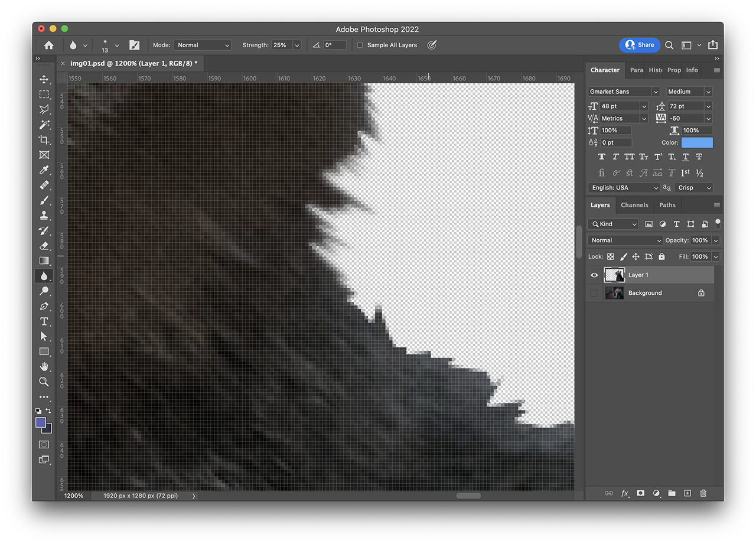Activate the Eraser tool
The width and height of the screenshot is (756, 544).
coord(44,246)
